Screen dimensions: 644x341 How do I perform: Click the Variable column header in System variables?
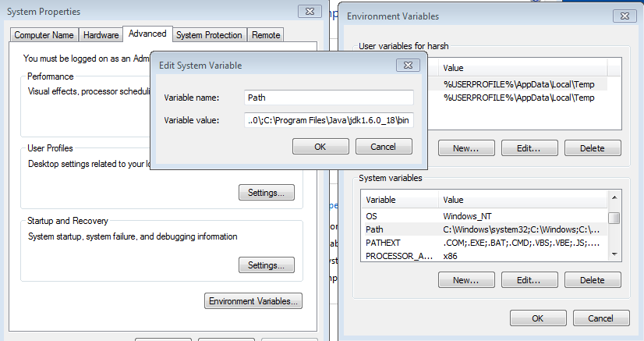pos(399,200)
